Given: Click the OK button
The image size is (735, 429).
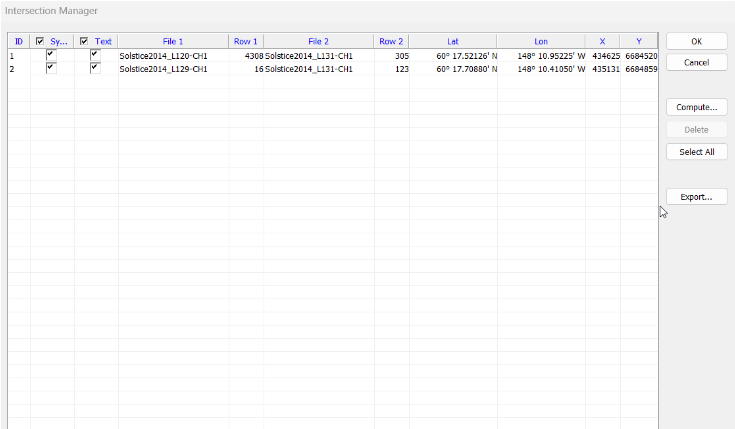Looking at the screenshot, I should coord(697,41).
